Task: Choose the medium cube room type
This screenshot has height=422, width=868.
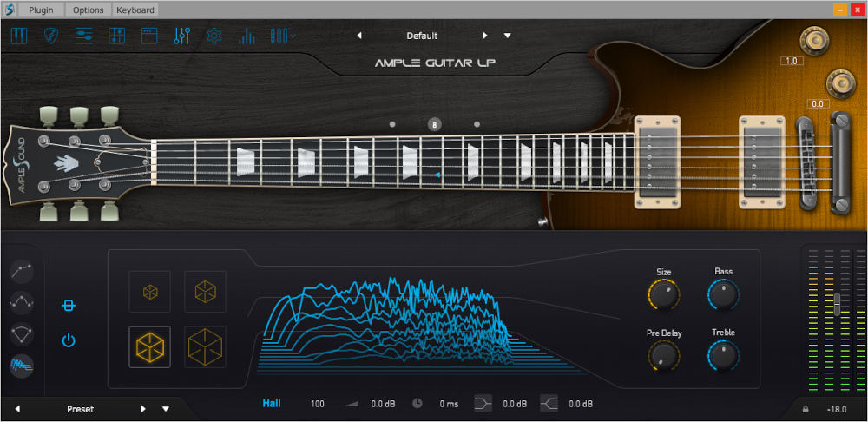Action: 206,291
